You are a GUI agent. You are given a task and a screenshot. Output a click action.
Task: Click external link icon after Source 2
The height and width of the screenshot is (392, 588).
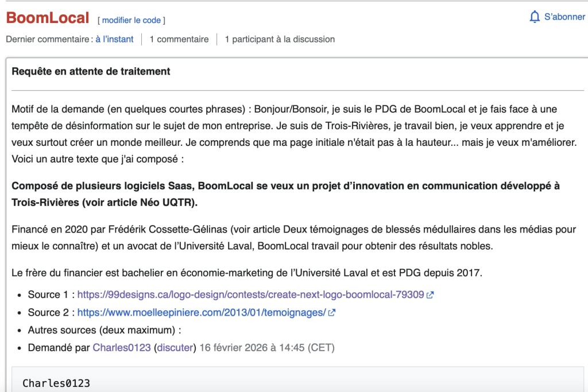click(331, 313)
